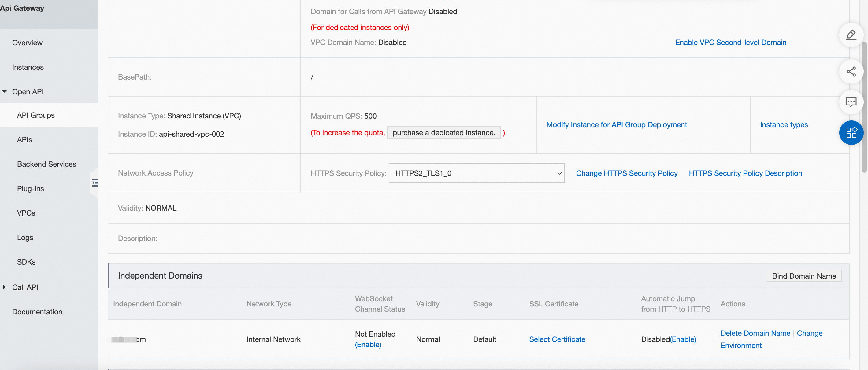Click the blue apps grid floating button
This screenshot has width=868, height=370.
pyautogui.click(x=851, y=132)
